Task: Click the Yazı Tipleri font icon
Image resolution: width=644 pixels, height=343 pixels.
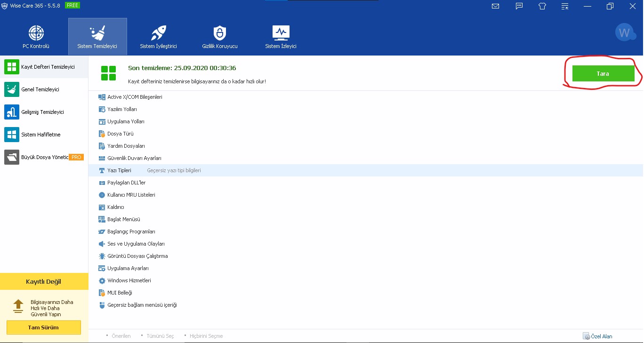Action: tap(102, 170)
